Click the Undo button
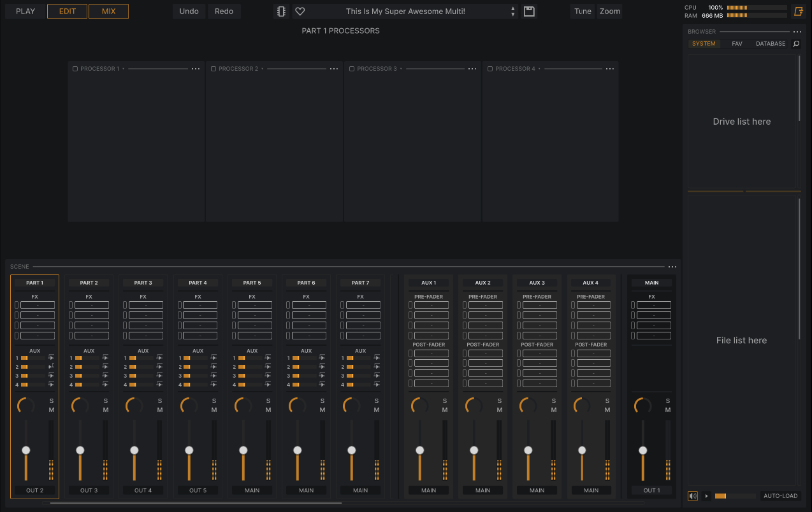The width and height of the screenshot is (812, 512). 189,11
